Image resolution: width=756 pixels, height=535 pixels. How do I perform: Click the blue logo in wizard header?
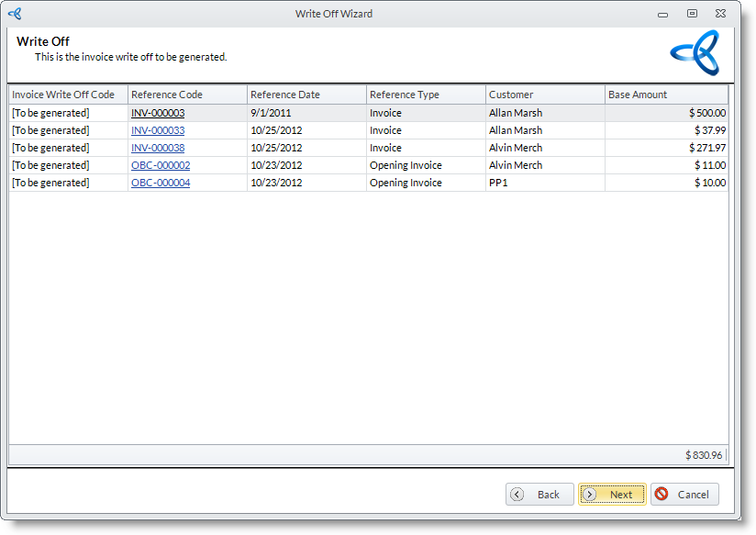695,53
